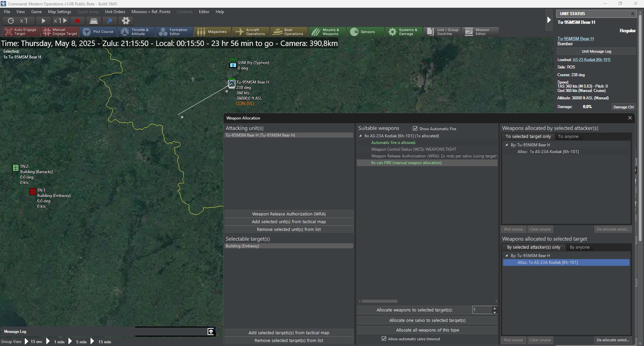The height and width of the screenshot is (346, 644).
Task: Open the gear settings icon in toolbar
Action: [x=126, y=21]
